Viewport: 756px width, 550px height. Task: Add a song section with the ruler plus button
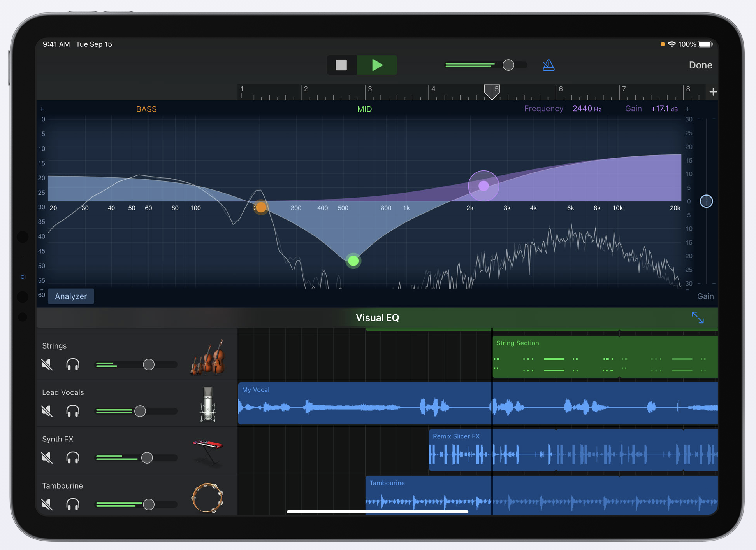[713, 92]
